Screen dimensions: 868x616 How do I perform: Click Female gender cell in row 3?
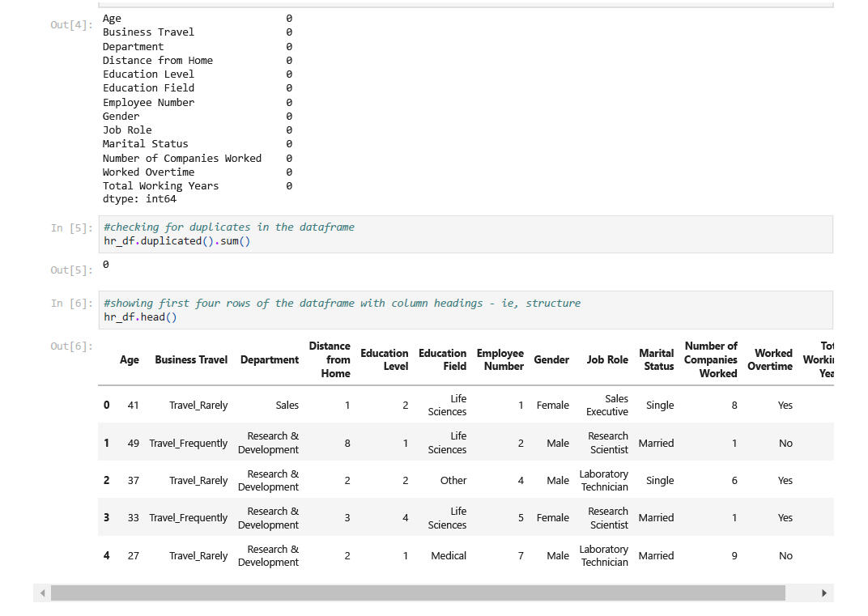552,518
